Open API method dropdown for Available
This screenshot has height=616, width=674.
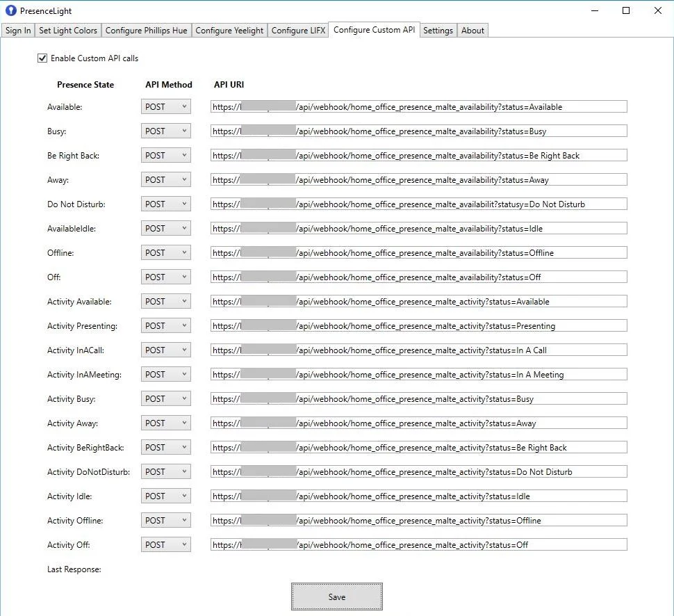[x=166, y=106]
